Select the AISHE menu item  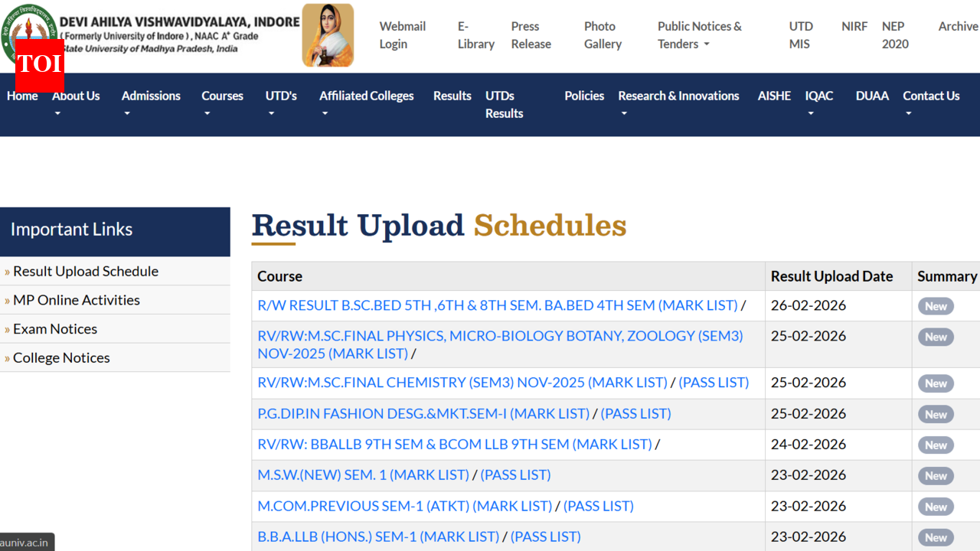[774, 96]
